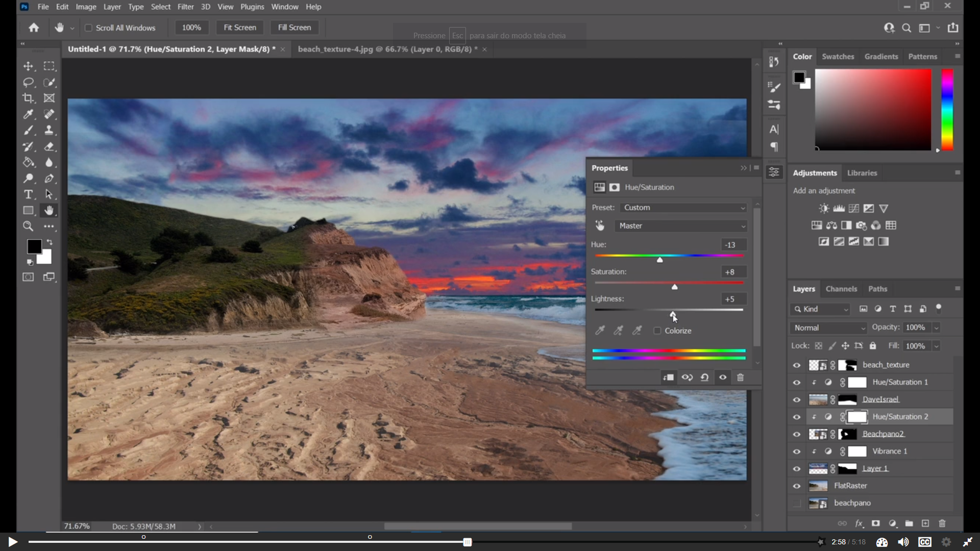The height and width of the screenshot is (551, 980).
Task: Select the Crop tool
Action: [28, 98]
